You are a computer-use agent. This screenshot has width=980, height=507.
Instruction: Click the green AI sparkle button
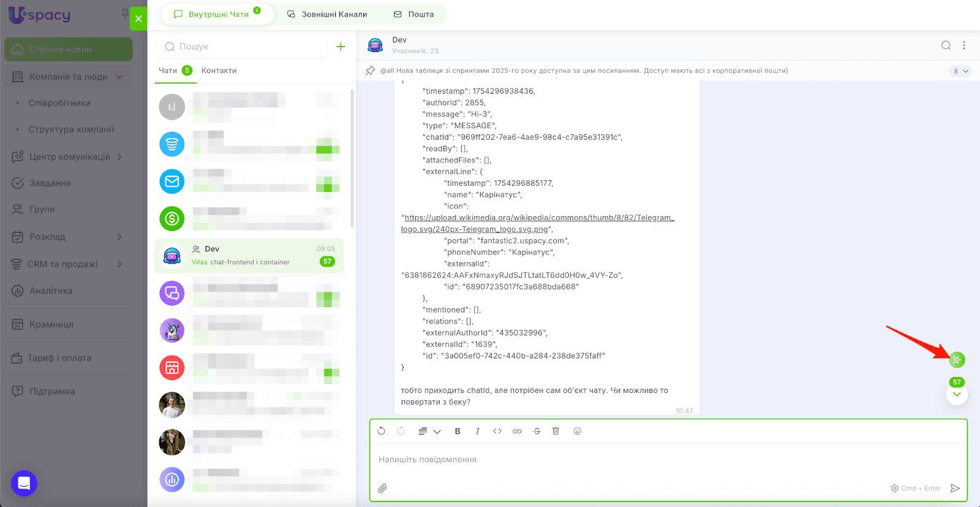(957, 360)
